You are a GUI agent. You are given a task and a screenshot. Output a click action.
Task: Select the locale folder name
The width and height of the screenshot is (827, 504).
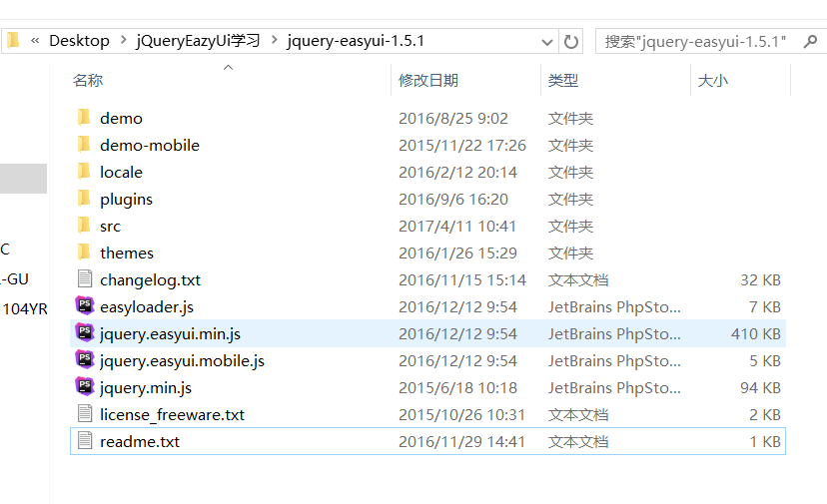pos(121,172)
